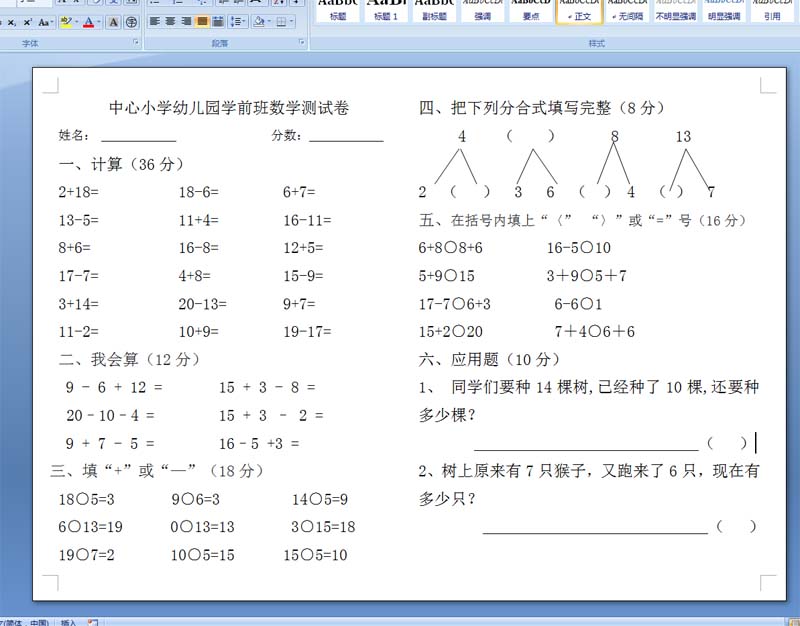Apply the 无间隔 style
The width and height of the screenshot is (800, 626).
tap(627, 10)
